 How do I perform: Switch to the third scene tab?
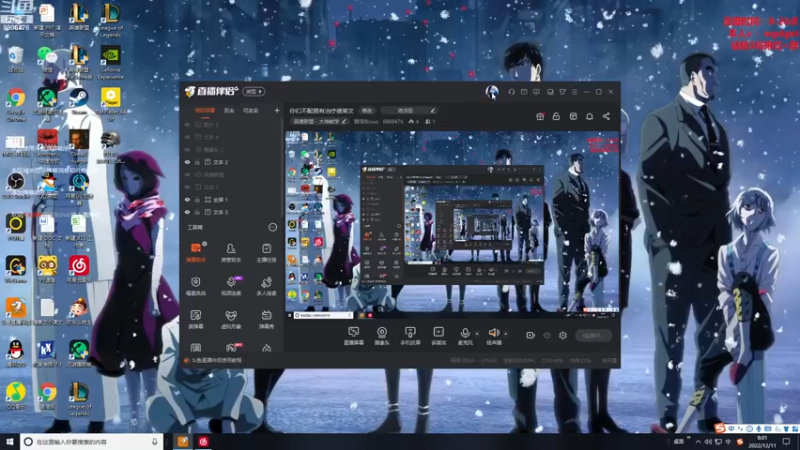click(x=251, y=110)
